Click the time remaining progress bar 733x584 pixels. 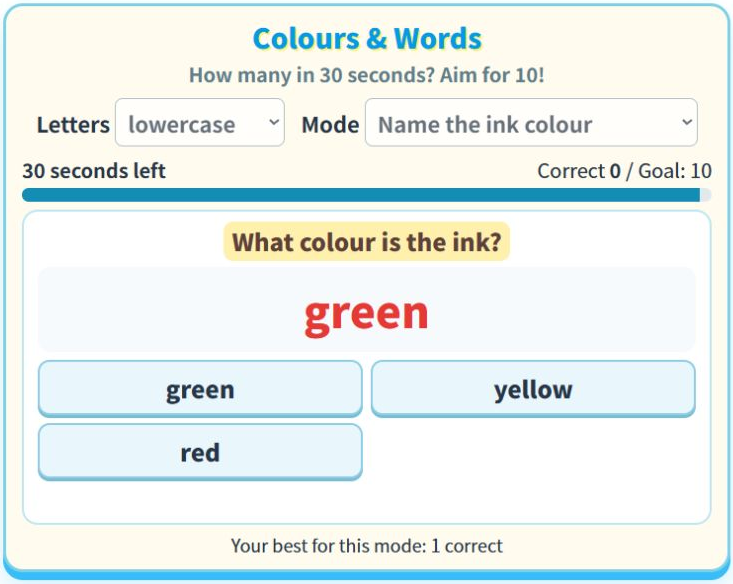[366, 195]
